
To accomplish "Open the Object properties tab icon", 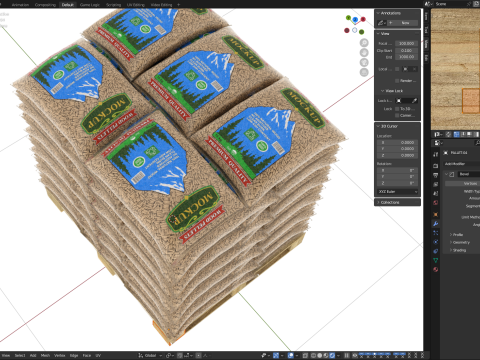I will pyautogui.click(x=436, y=214).
